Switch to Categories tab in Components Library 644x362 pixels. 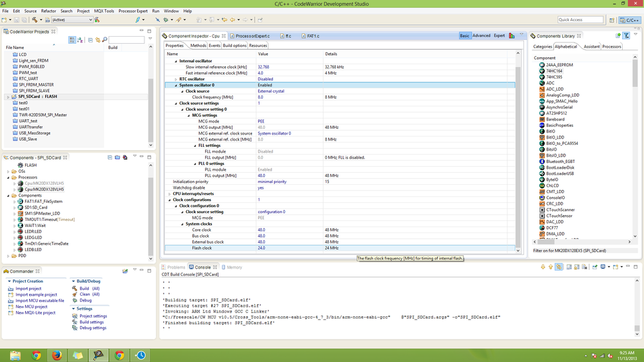coord(542,46)
